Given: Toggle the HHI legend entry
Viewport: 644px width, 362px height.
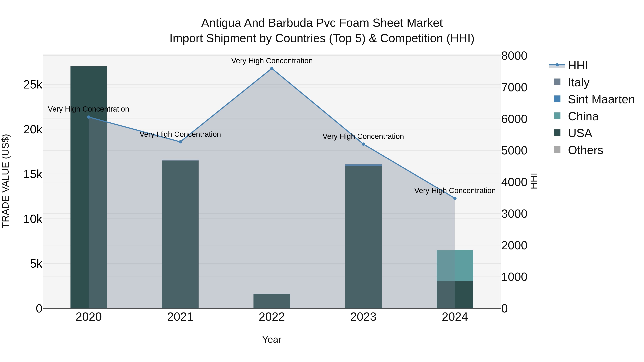Looking at the screenshot, I should 569,65.
